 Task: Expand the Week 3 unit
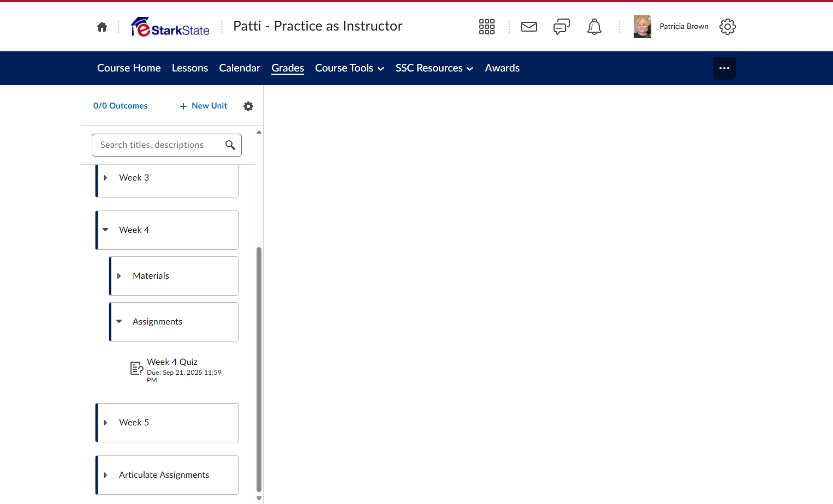pos(105,178)
